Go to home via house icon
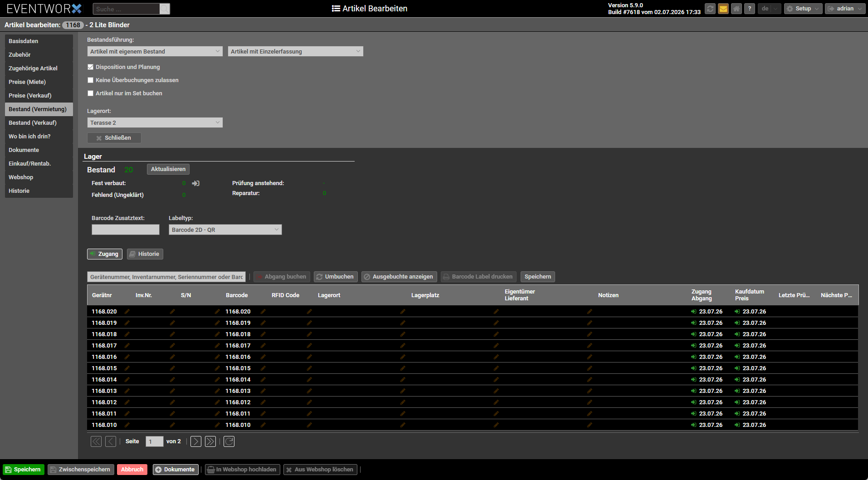Screen dimensions: 868x480 click(736, 9)
